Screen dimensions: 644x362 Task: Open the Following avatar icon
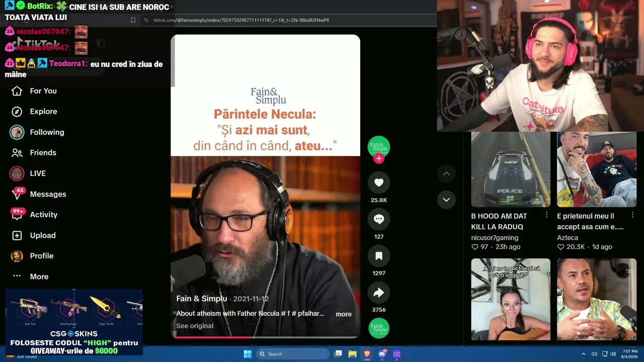(x=17, y=132)
